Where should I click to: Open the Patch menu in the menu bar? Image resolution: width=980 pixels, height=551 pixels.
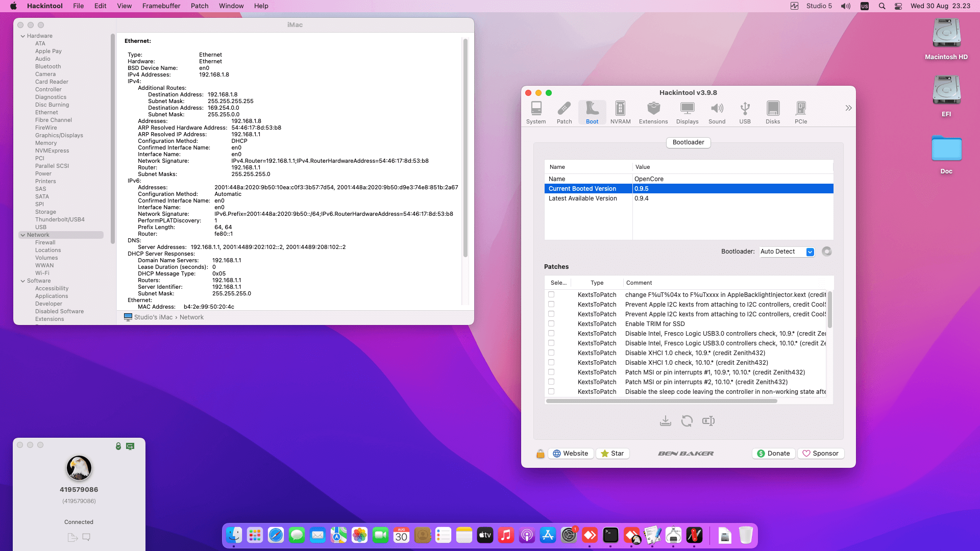200,6
